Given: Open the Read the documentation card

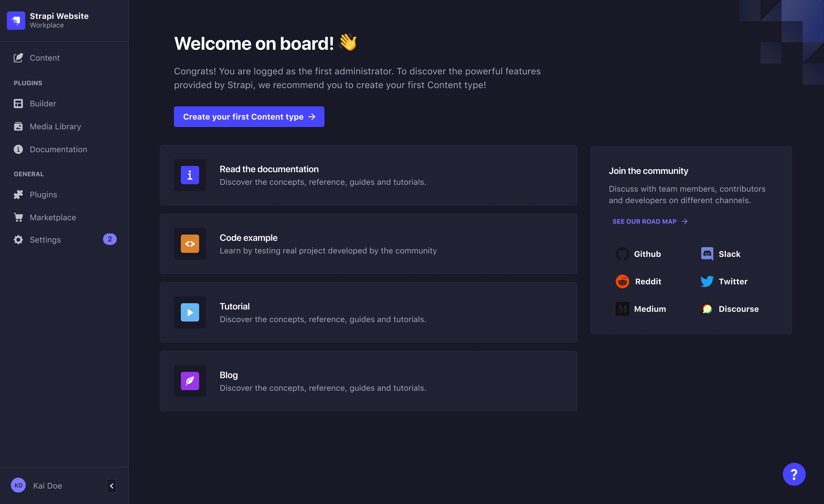Looking at the screenshot, I should click(368, 175).
